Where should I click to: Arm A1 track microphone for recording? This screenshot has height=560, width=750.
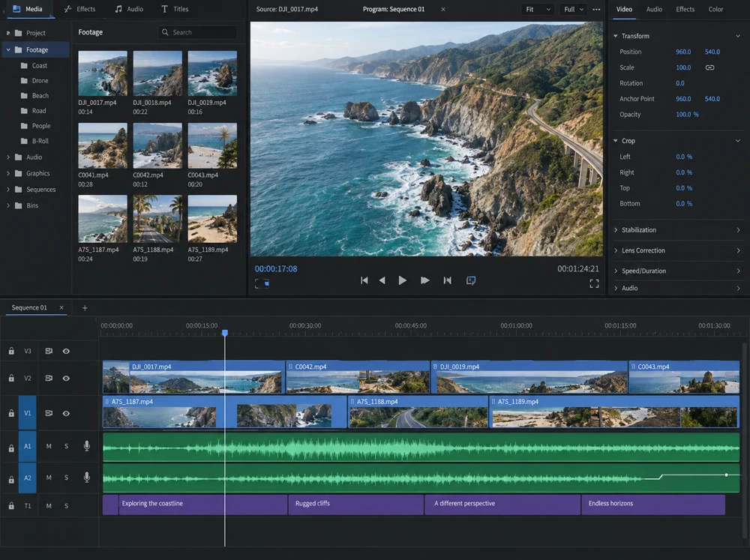click(x=86, y=446)
